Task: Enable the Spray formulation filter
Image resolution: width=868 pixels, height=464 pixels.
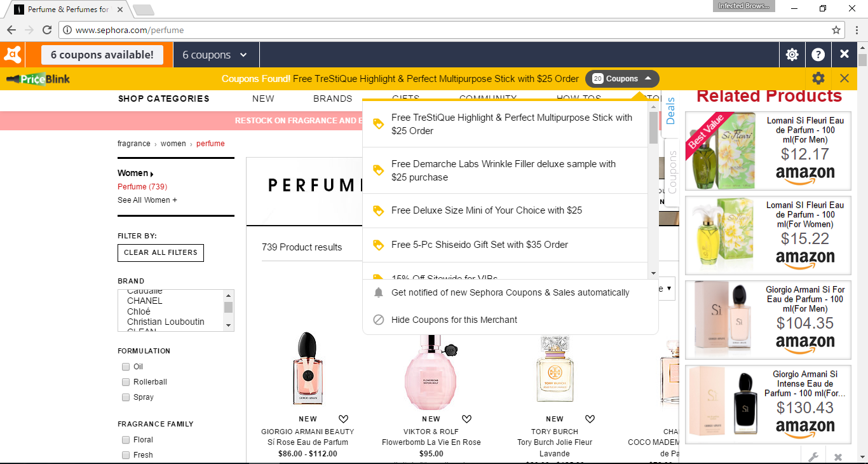Action: point(126,397)
